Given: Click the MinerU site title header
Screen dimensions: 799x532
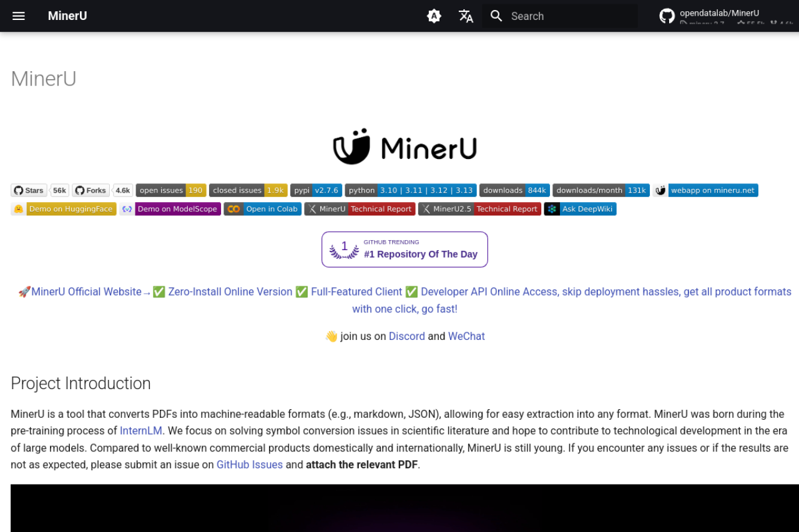Looking at the screenshot, I should tap(67, 16).
